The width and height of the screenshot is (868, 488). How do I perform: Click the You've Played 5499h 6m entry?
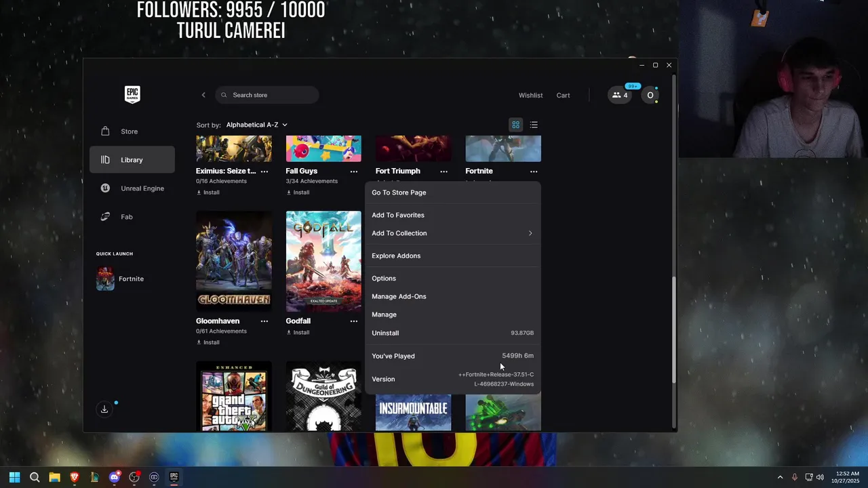pyautogui.click(x=453, y=356)
